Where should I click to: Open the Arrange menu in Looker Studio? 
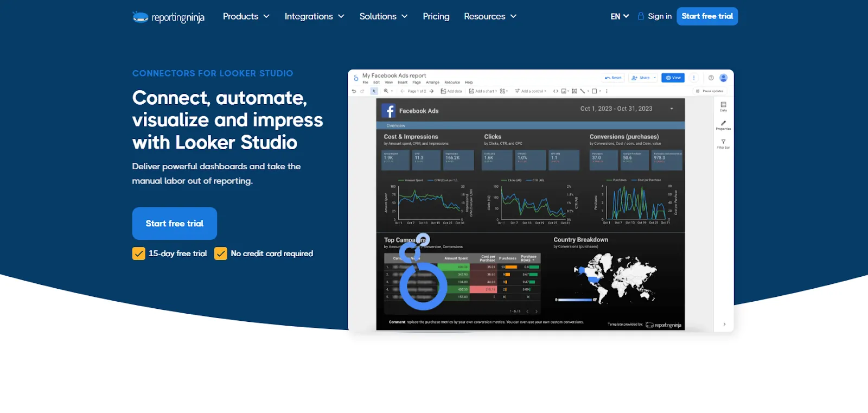[x=432, y=82]
